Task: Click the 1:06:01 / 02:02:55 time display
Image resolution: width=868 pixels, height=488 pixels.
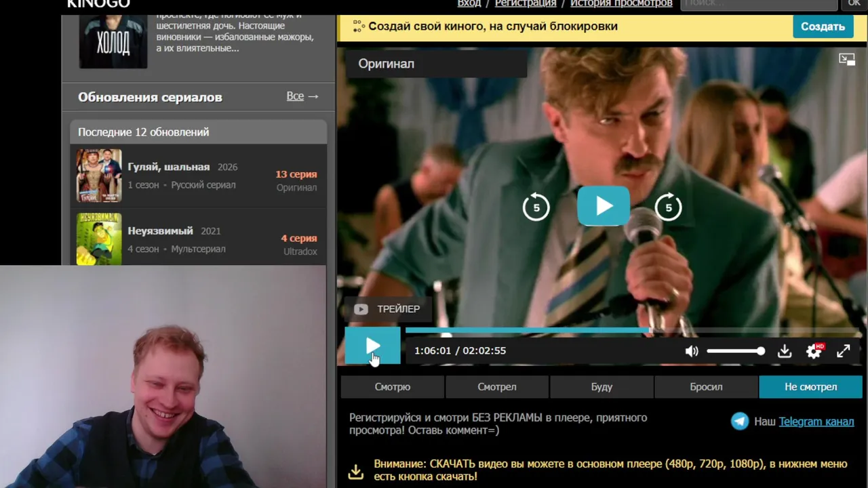Action: click(x=460, y=351)
